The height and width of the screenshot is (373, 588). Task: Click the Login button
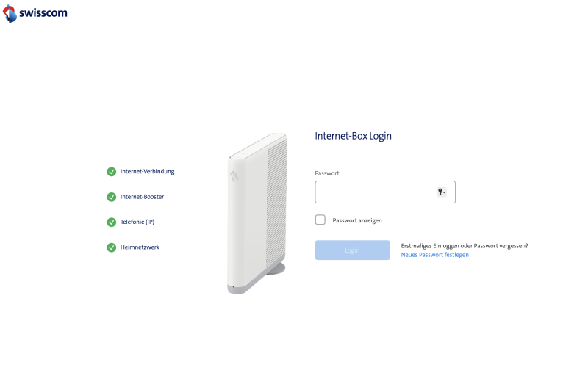coord(353,250)
